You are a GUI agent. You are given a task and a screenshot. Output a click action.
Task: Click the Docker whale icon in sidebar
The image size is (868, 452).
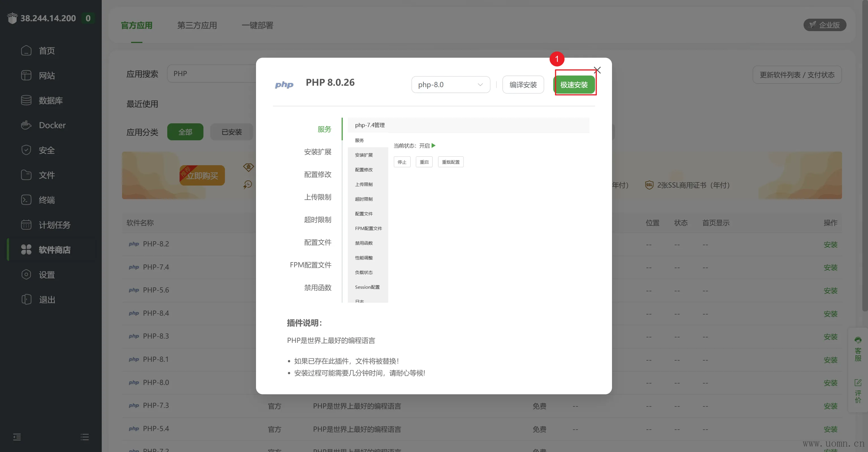coord(26,125)
